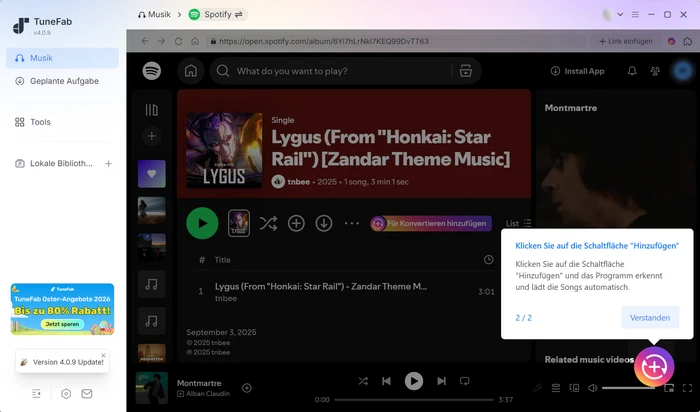This screenshot has width=700, height=412.
Task: Open the Spotify profile avatar
Action: click(x=682, y=71)
